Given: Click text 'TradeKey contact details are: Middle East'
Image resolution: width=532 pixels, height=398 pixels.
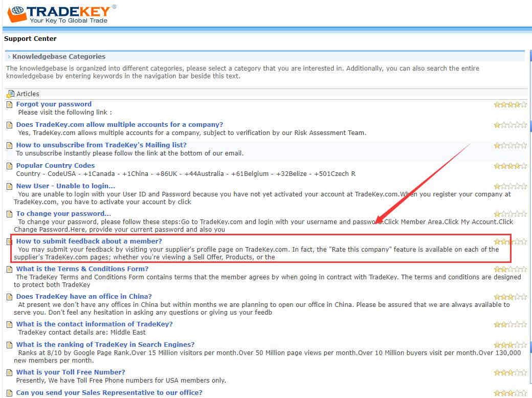Looking at the screenshot, I should click(82, 333).
